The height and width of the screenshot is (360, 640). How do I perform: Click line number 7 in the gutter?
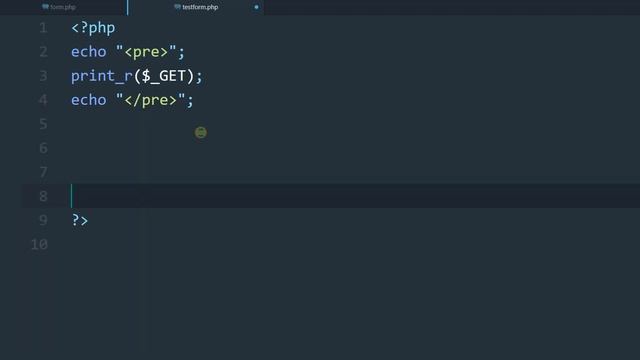(43, 172)
